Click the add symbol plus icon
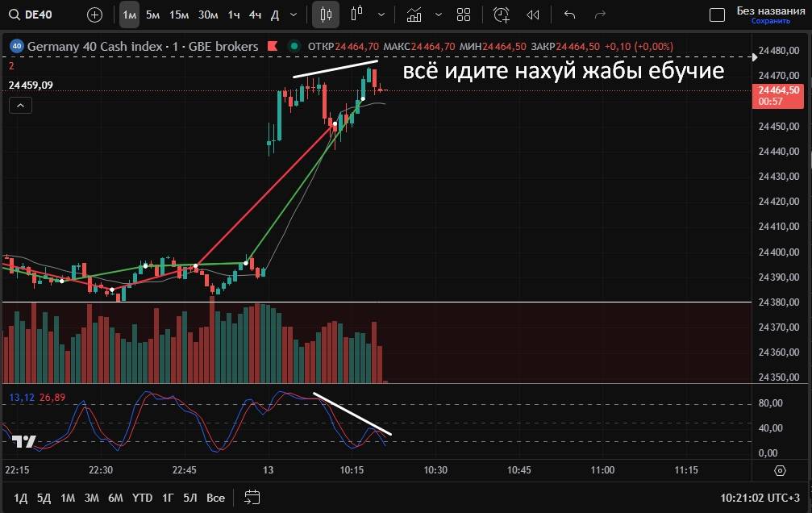 [x=94, y=15]
